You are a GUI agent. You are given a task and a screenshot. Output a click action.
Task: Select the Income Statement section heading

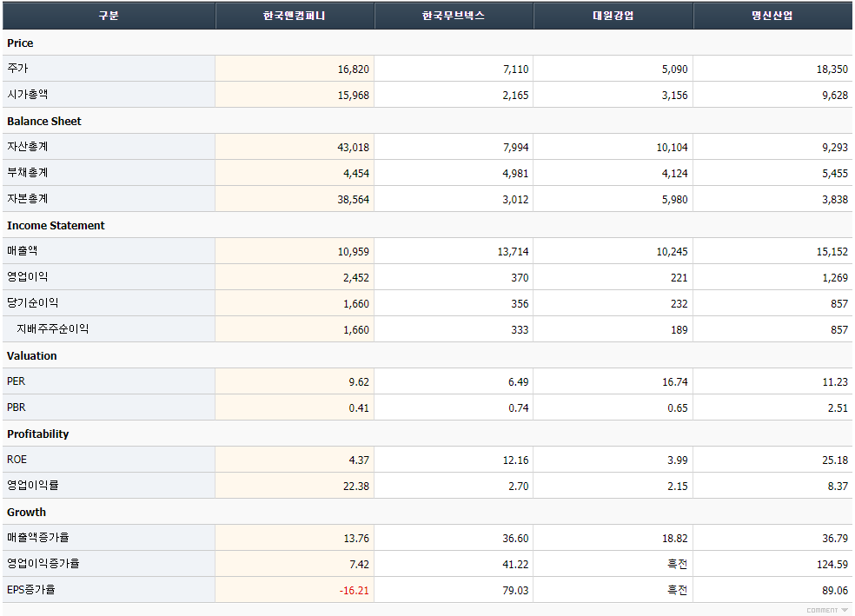pyautogui.click(x=56, y=225)
